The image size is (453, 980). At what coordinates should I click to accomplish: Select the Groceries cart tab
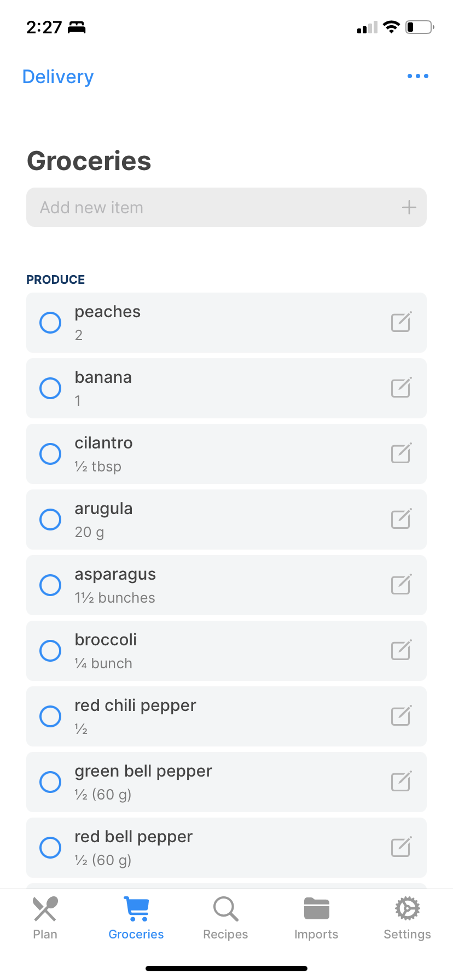136,919
